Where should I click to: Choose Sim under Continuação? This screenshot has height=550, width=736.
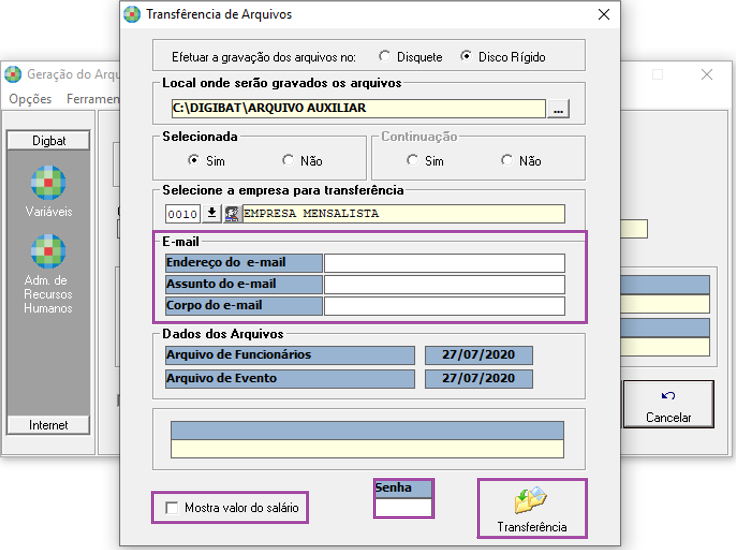coord(413,160)
